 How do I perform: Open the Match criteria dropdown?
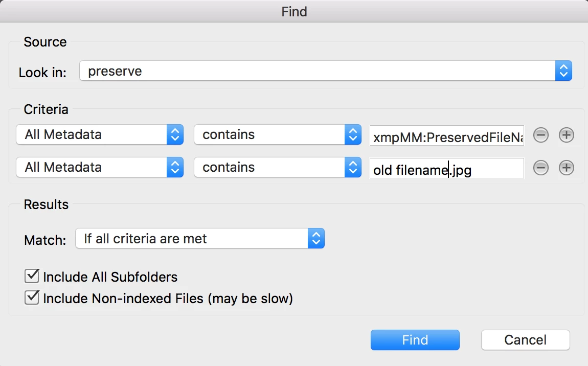199,239
